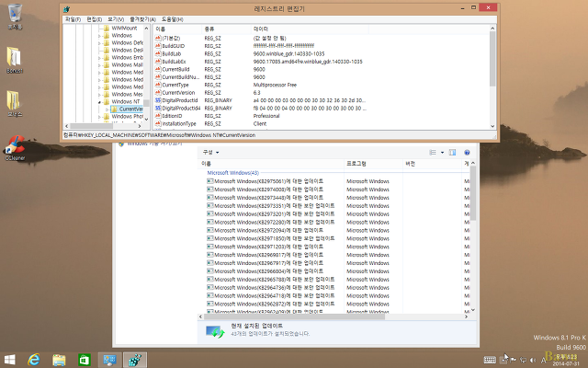Click the change view icon in the updates window
Image resolution: width=588 pixels, height=368 pixels.
(433, 153)
